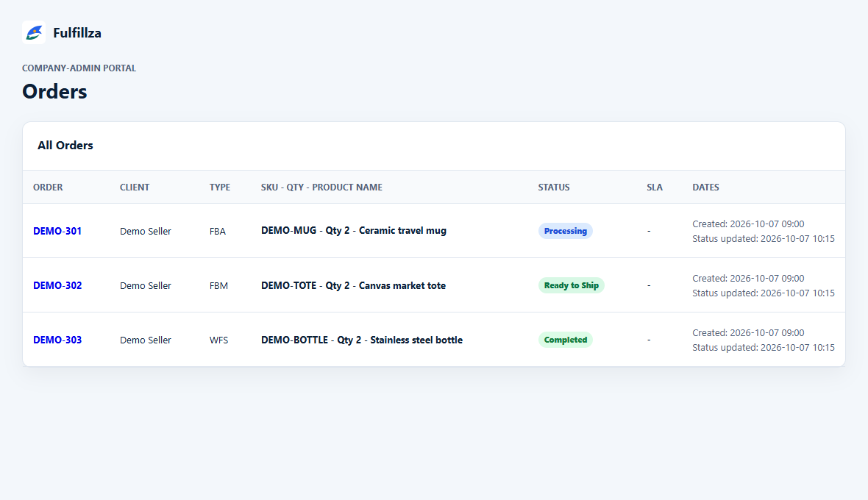Click the Processing status badge
Image resolution: width=868 pixels, height=500 pixels.
565,231
